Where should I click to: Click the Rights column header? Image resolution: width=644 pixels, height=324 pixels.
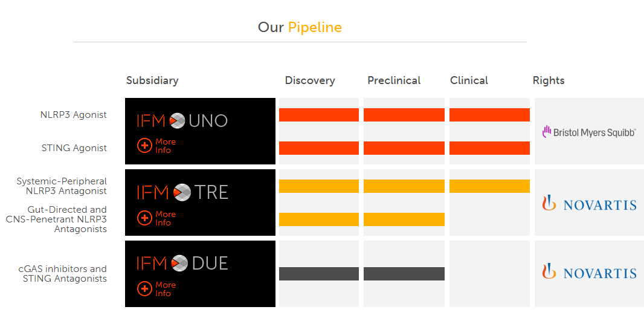click(x=549, y=80)
